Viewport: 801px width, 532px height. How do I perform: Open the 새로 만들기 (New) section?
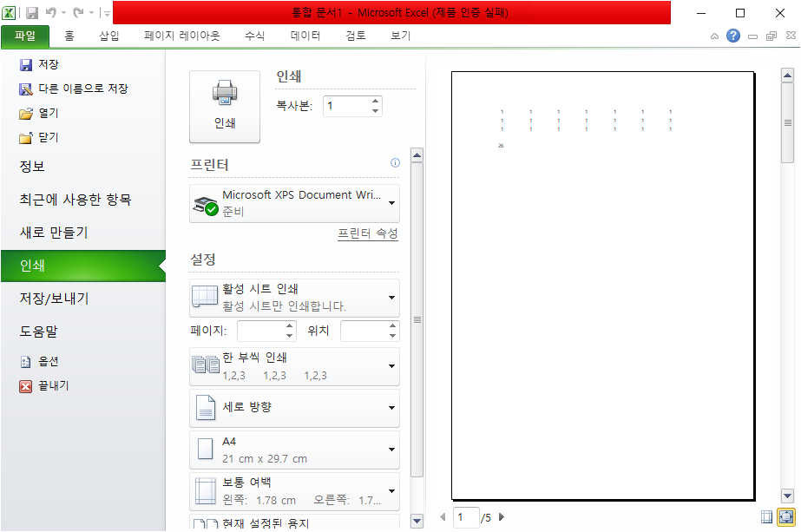pyautogui.click(x=54, y=233)
